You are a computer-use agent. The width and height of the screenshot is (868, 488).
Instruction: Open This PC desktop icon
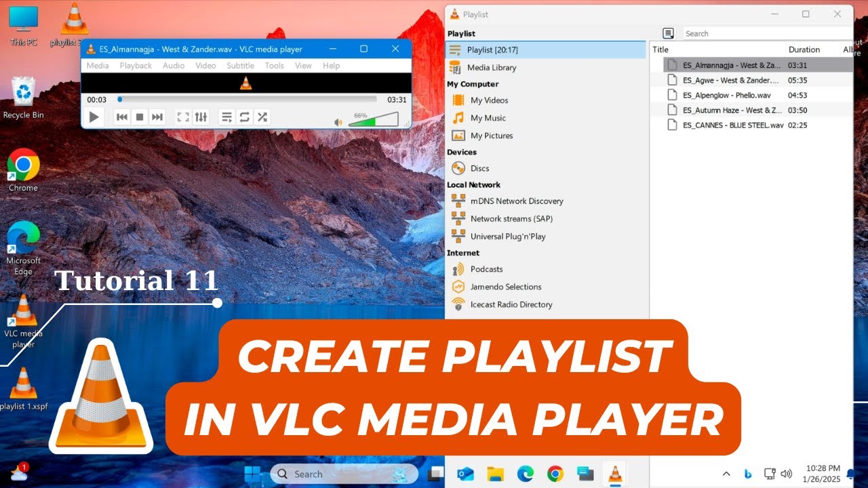[x=24, y=26]
